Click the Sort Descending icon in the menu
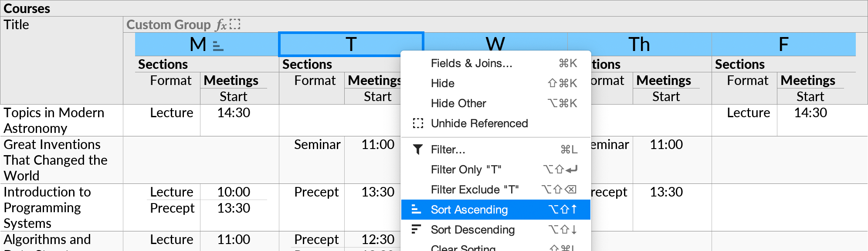Viewport: 868px width, 251px height. tap(417, 230)
